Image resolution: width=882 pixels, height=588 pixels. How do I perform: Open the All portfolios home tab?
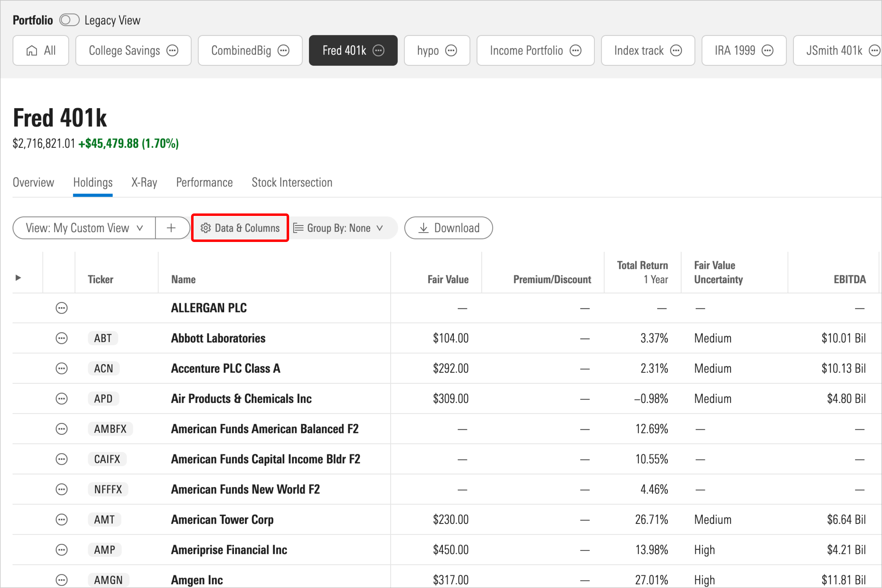pos(40,51)
